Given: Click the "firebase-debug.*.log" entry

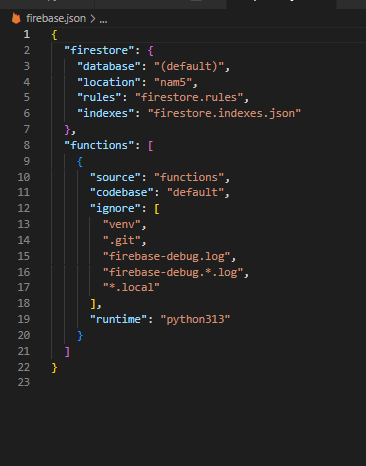Looking at the screenshot, I should [173, 272].
